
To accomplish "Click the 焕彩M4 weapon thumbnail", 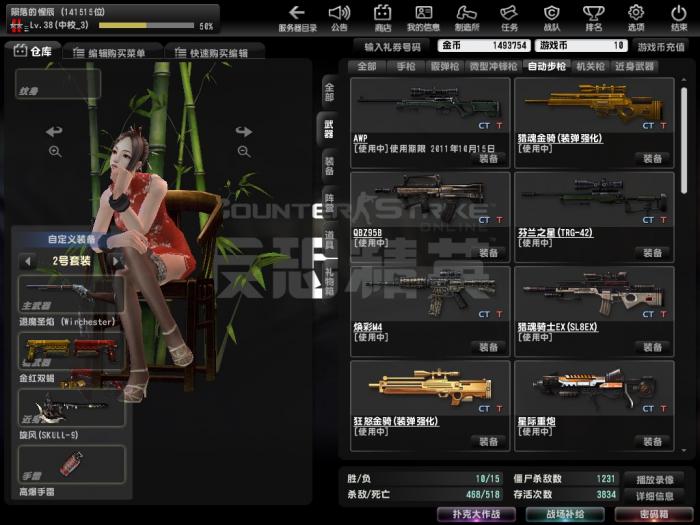I will click(x=430, y=293).
